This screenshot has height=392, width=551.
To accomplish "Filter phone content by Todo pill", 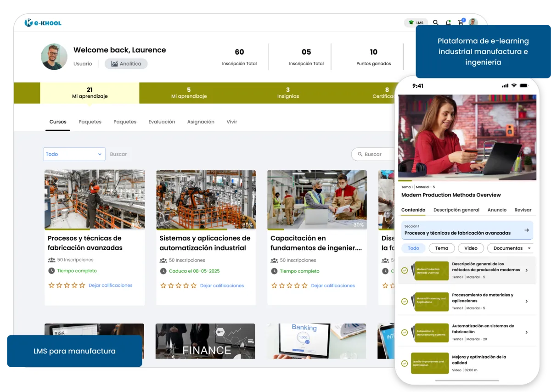I will pos(413,248).
